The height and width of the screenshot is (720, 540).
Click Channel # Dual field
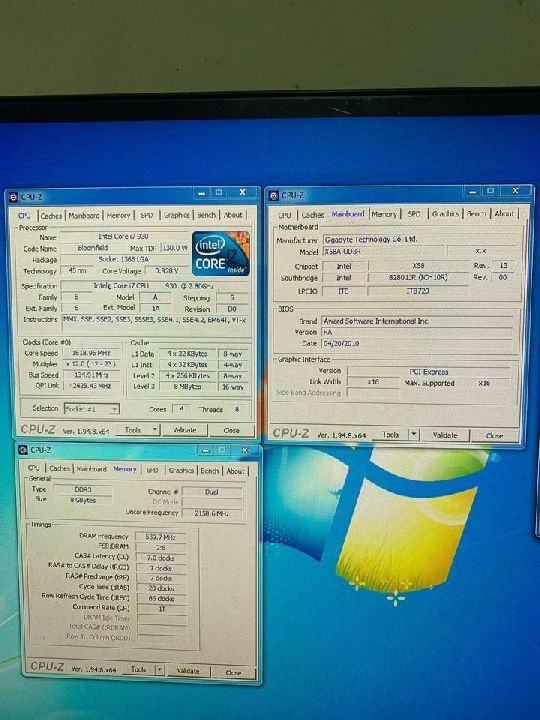tap(212, 492)
